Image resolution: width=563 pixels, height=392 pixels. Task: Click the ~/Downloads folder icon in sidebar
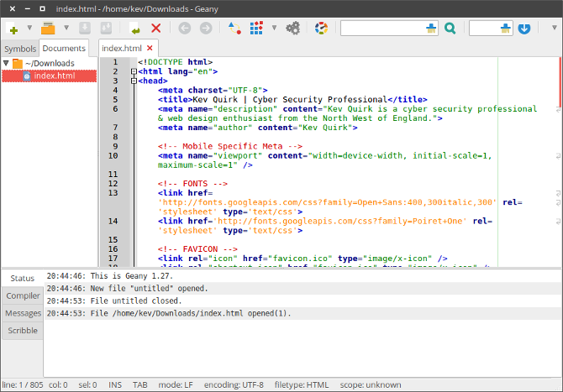[x=18, y=64]
